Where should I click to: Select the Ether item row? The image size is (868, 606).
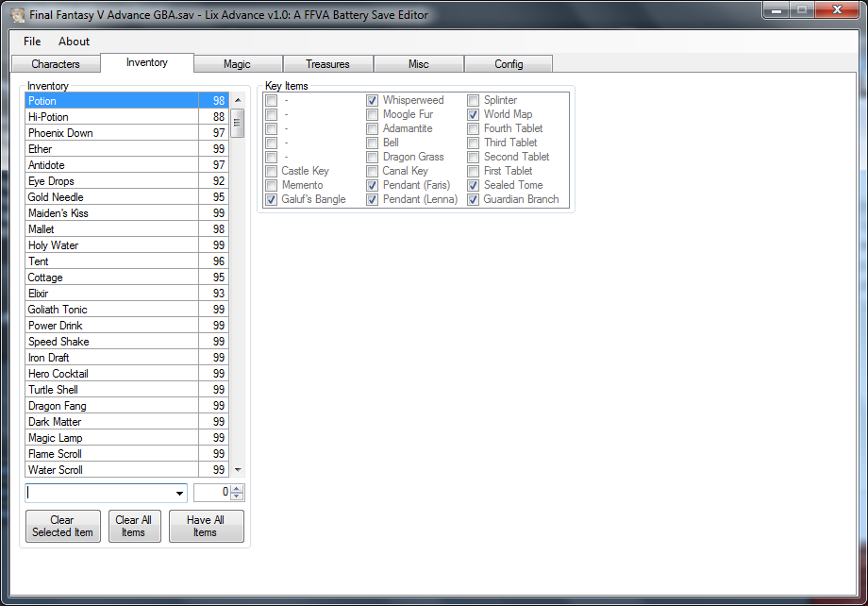[x=126, y=149]
